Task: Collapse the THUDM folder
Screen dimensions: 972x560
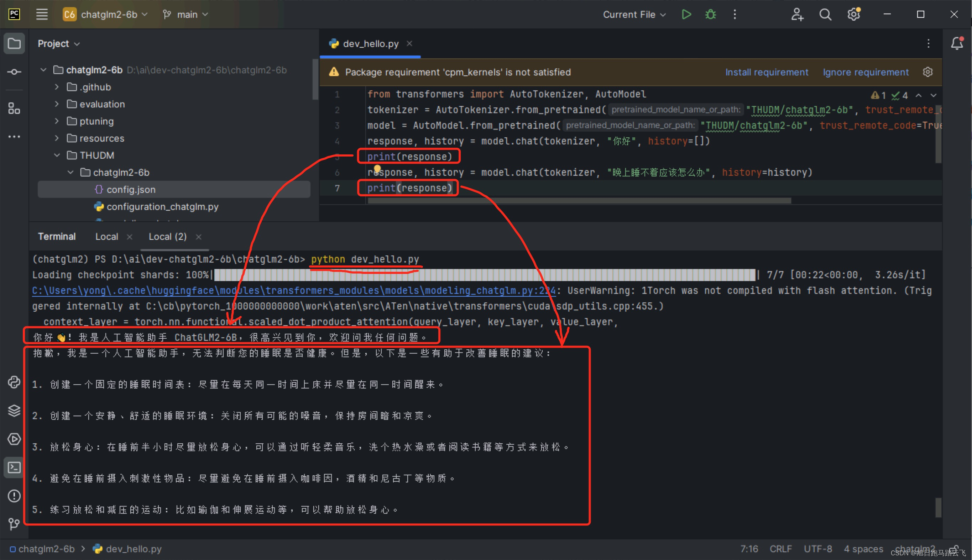Action: (57, 155)
